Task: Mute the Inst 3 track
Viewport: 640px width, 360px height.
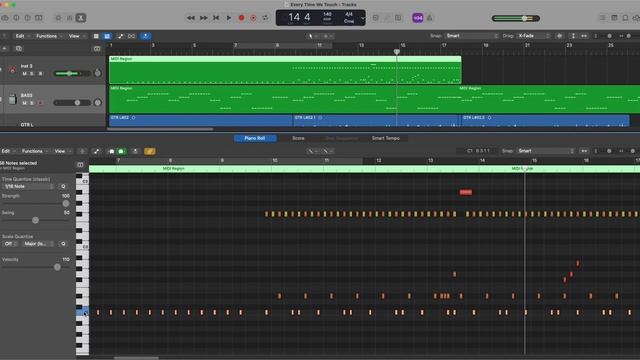Action: (x=24, y=73)
